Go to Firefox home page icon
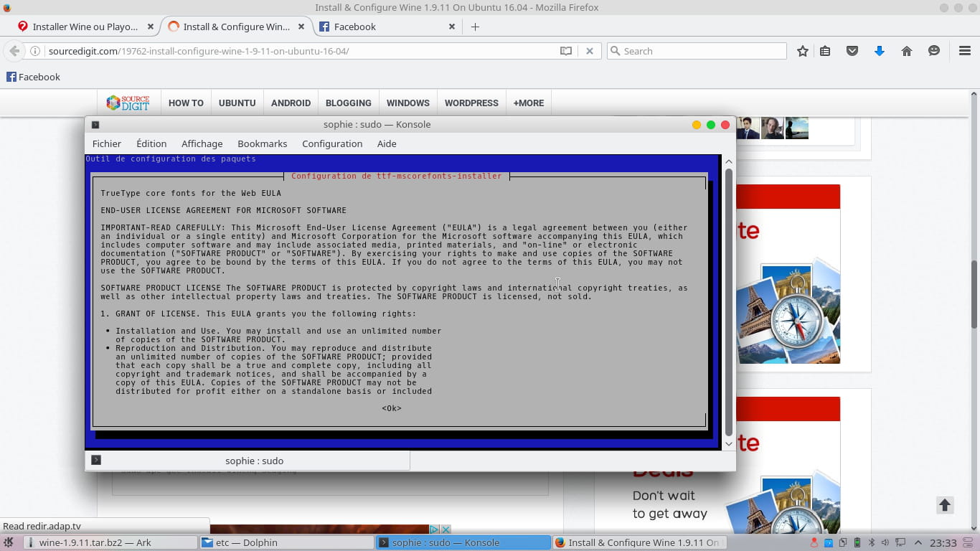 tap(907, 51)
